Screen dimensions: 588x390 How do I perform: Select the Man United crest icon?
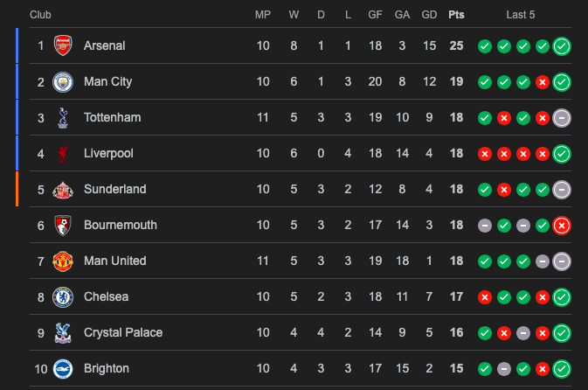(62, 261)
